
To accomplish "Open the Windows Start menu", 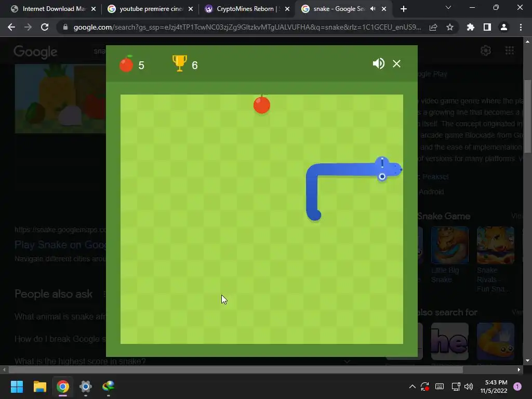I will click(x=17, y=387).
